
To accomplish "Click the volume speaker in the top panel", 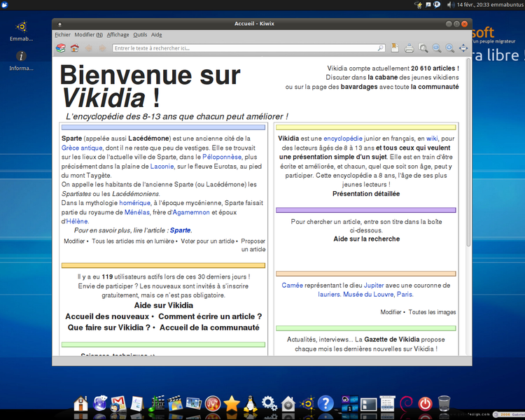I will (x=450, y=5).
